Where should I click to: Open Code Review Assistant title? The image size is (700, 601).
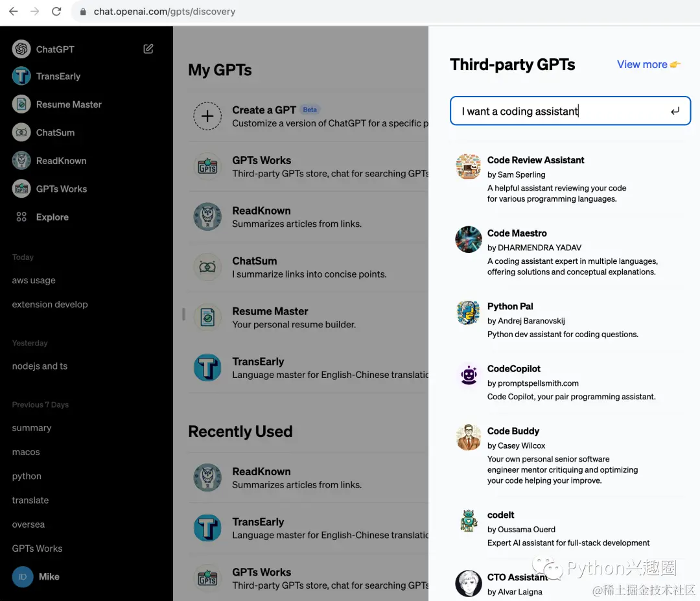click(535, 160)
